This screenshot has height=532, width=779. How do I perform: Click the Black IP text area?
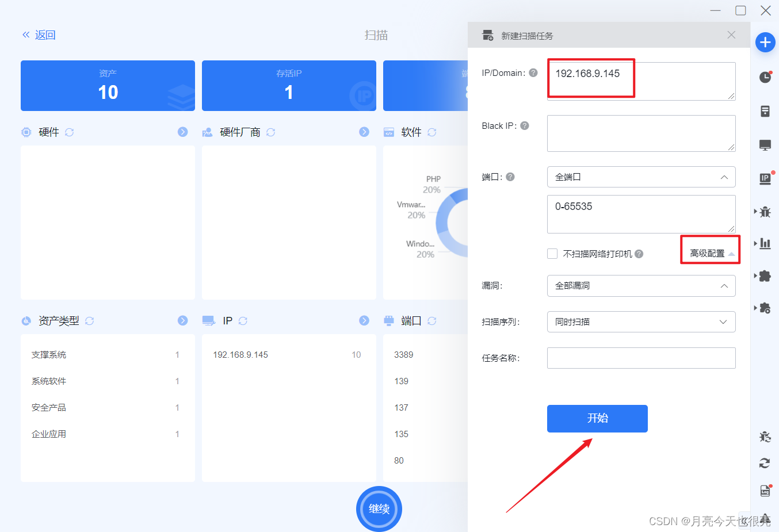point(641,133)
